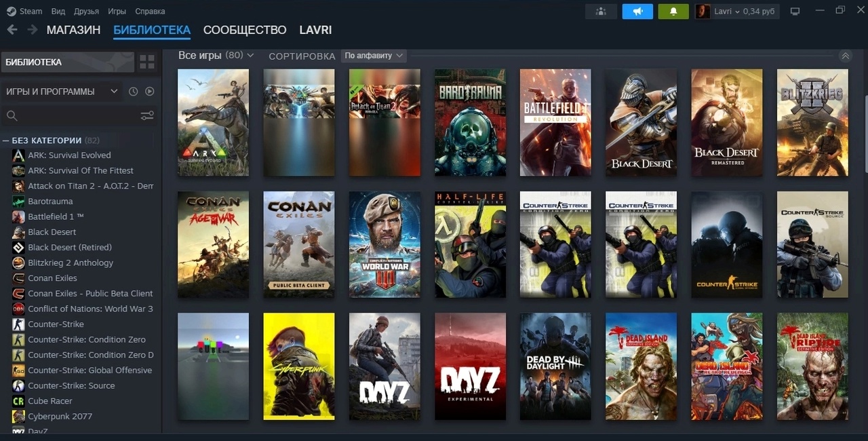
Task: Click the Steam logo icon in menu bar
Action: [x=12, y=12]
